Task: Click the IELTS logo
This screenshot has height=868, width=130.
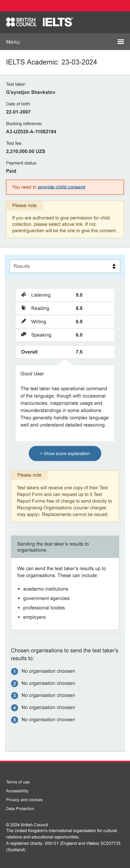Action: 57,22
